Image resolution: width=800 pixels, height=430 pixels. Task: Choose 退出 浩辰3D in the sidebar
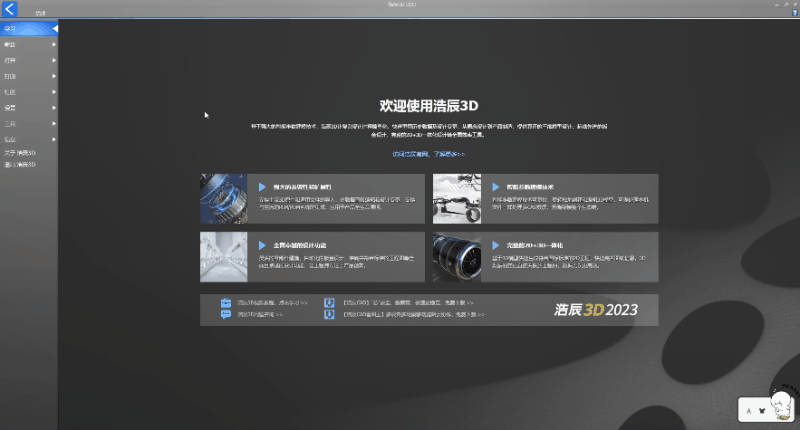20,164
